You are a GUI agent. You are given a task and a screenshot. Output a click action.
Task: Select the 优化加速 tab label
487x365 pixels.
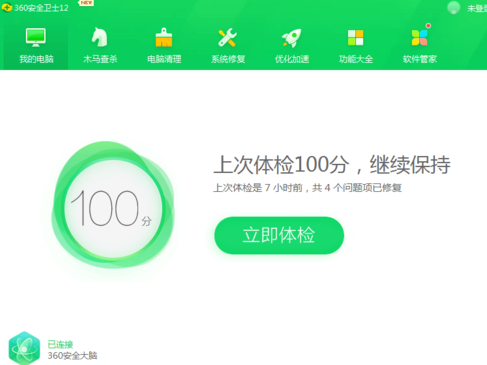[x=292, y=59]
